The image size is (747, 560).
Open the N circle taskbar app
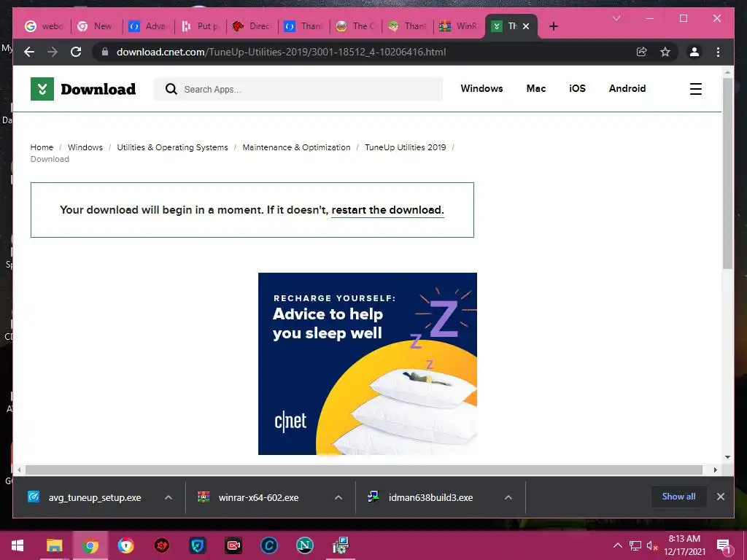[x=305, y=545]
